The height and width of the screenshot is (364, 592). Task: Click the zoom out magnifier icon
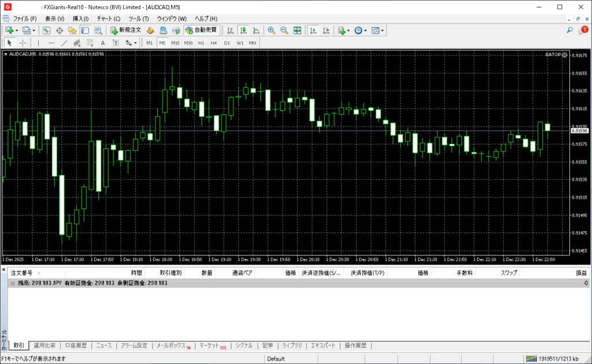tap(284, 30)
